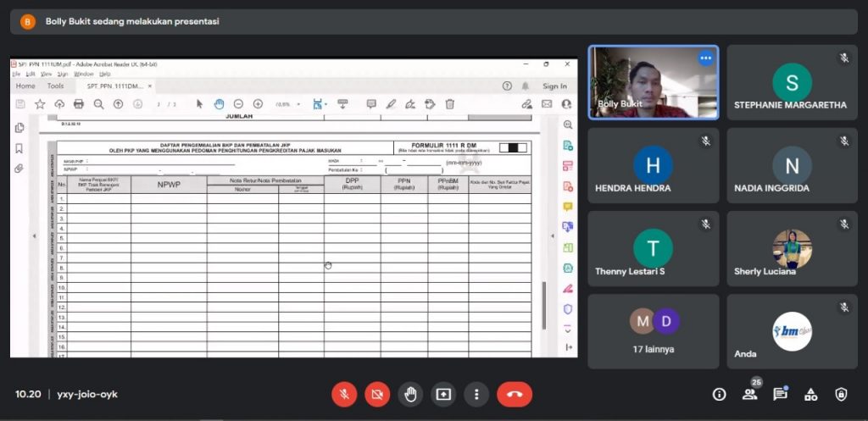This screenshot has width=868, height=421.
Task: Click the '17 lainnya' participants tile
Action: (x=654, y=331)
